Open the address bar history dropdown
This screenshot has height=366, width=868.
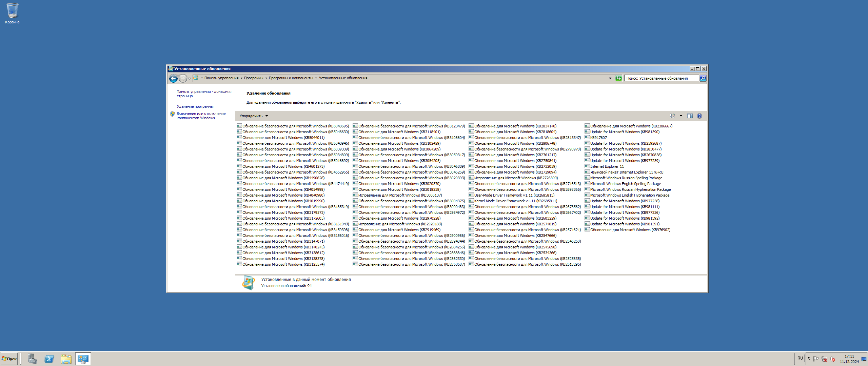pos(610,78)
